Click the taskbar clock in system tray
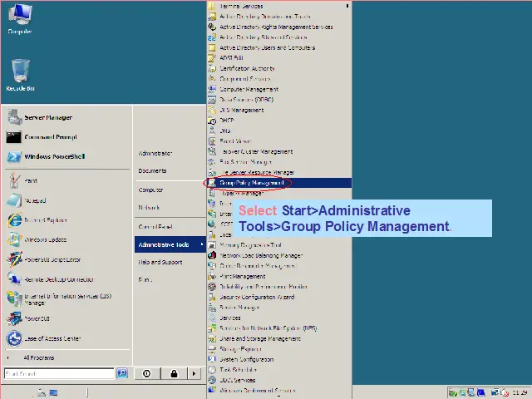532x399 pixels. (x=520, y=392)
